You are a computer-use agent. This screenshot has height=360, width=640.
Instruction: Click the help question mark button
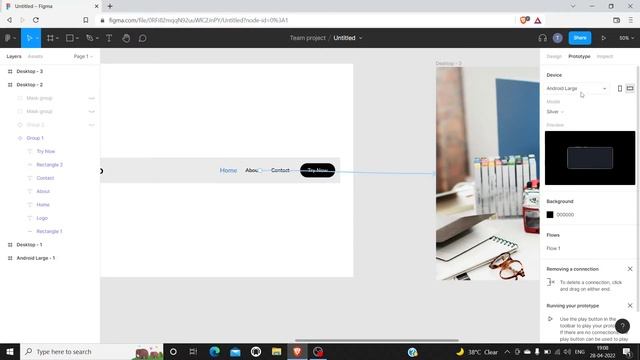622,326
